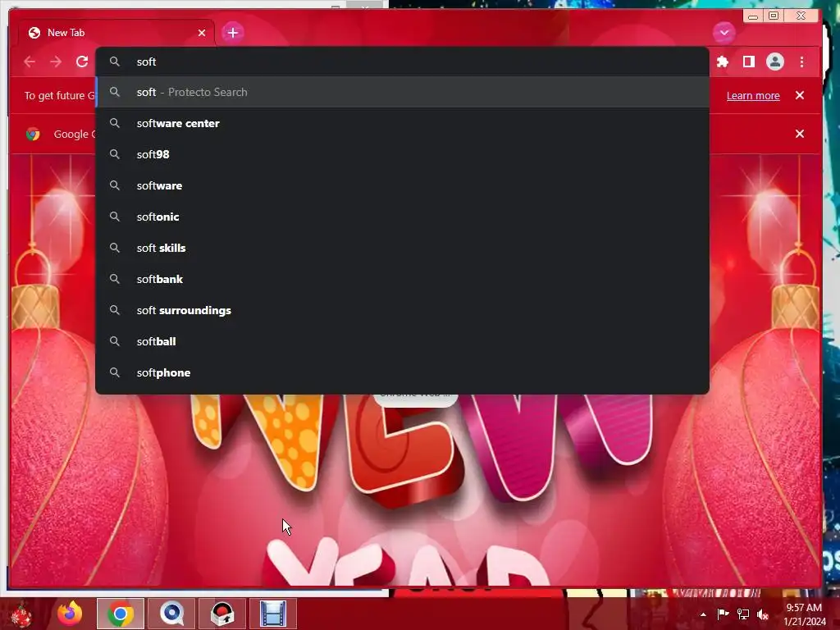Viewport: 840px width, 630px height.
Task: Open a new tab with plus button
Action: click(232, 33)
